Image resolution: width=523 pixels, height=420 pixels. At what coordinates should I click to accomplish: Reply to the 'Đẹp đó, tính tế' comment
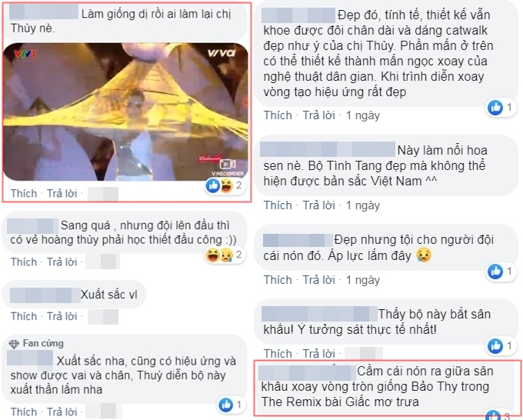click(319, 115)
